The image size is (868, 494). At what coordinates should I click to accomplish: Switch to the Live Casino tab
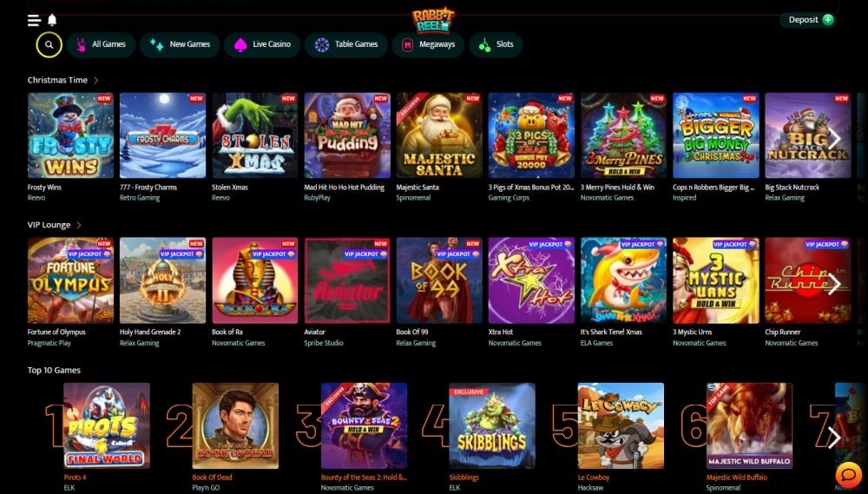click(262, 45)
